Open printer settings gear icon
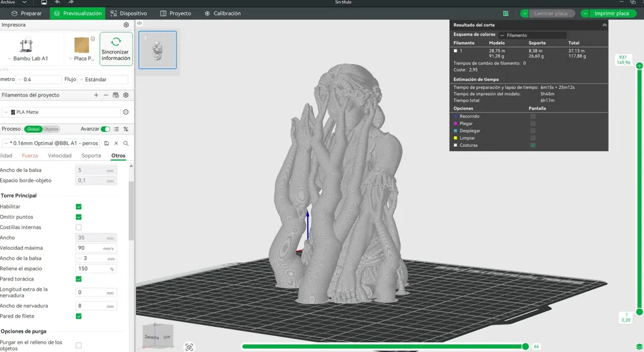This screenshot has width=644, height=352. [126, 25]
